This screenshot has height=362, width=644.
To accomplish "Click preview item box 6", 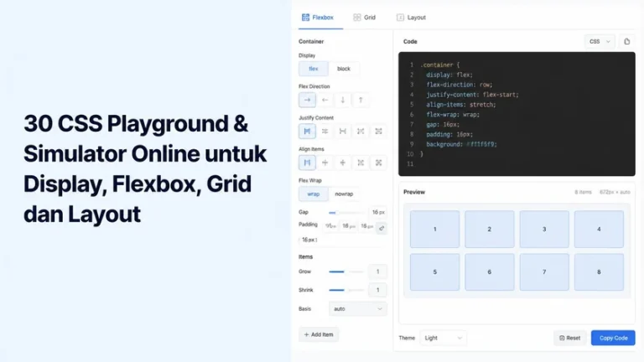I will tap(490, 271).
